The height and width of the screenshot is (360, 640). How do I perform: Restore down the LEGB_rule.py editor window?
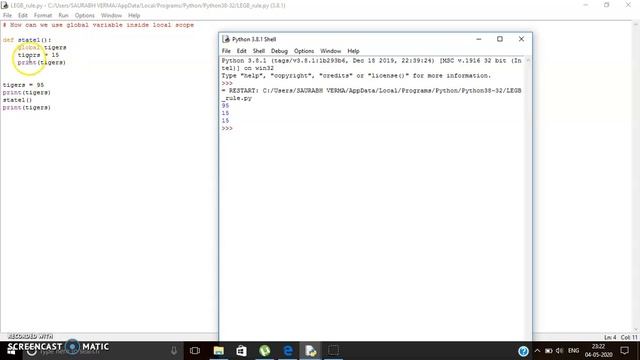[x=607, y=5]
